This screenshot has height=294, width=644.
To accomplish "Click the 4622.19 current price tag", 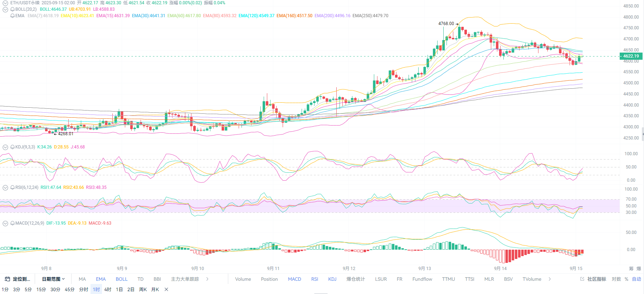I will (631, 56).
